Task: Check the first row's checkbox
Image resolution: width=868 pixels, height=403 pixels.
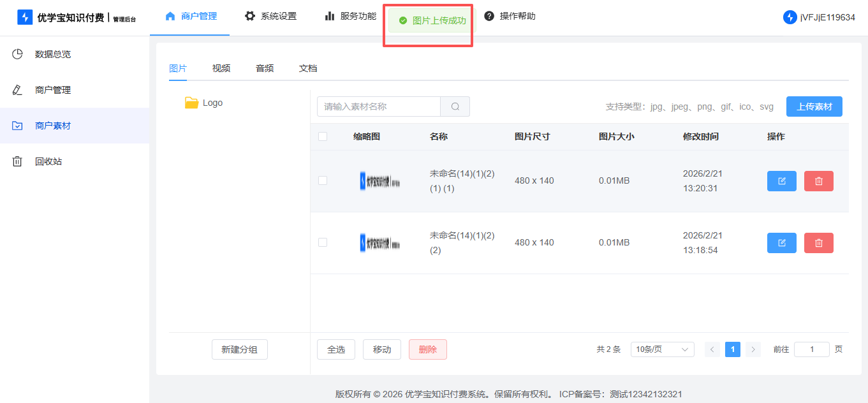Action: pyautogui.click(x=323, y=181)
